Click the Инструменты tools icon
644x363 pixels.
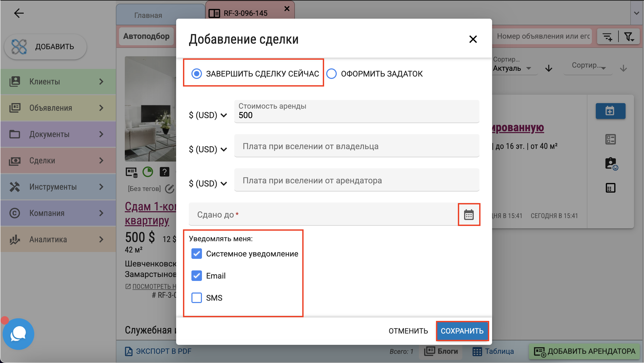tap(15, 187)
